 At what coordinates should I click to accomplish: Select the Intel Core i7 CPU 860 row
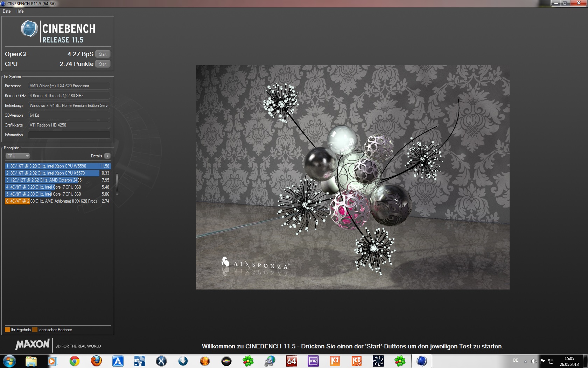click(58, 194)
